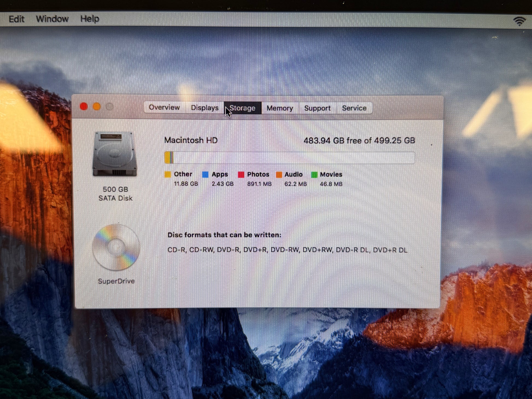Open the Edit menu
The height and width of the screenshot is (399, 532).
point(16,19)
